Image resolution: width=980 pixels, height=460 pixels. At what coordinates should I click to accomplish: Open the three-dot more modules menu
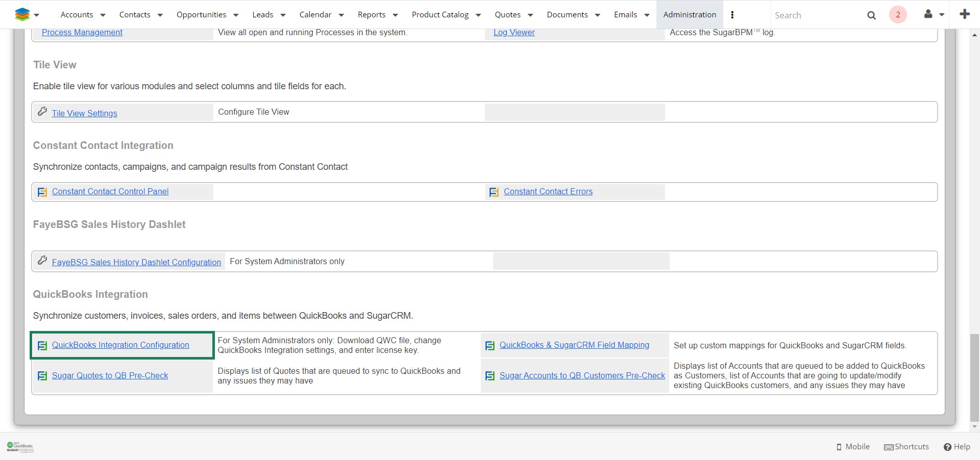tap(732, 15)
